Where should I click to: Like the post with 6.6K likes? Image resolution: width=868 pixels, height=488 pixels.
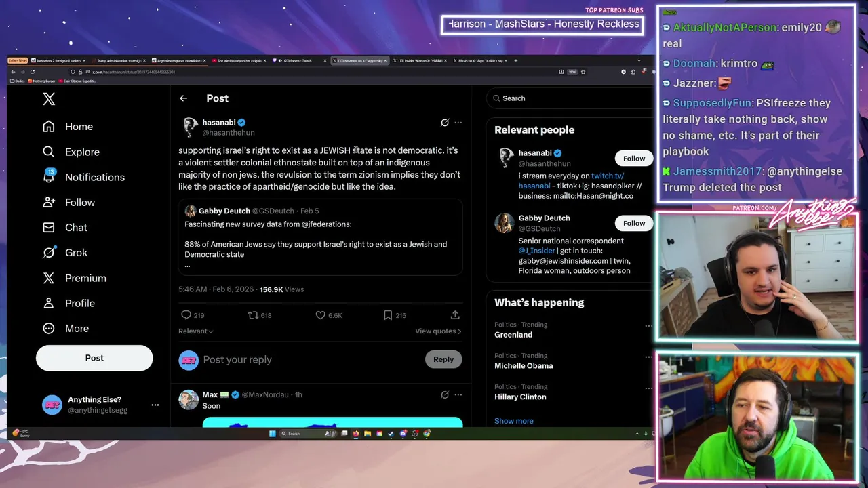click(x=320, y=315)
